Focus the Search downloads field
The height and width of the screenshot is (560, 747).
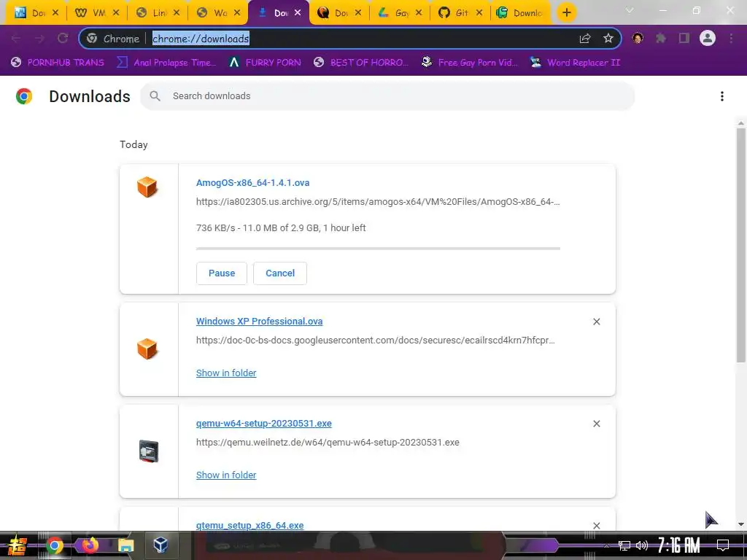[387, 96]
